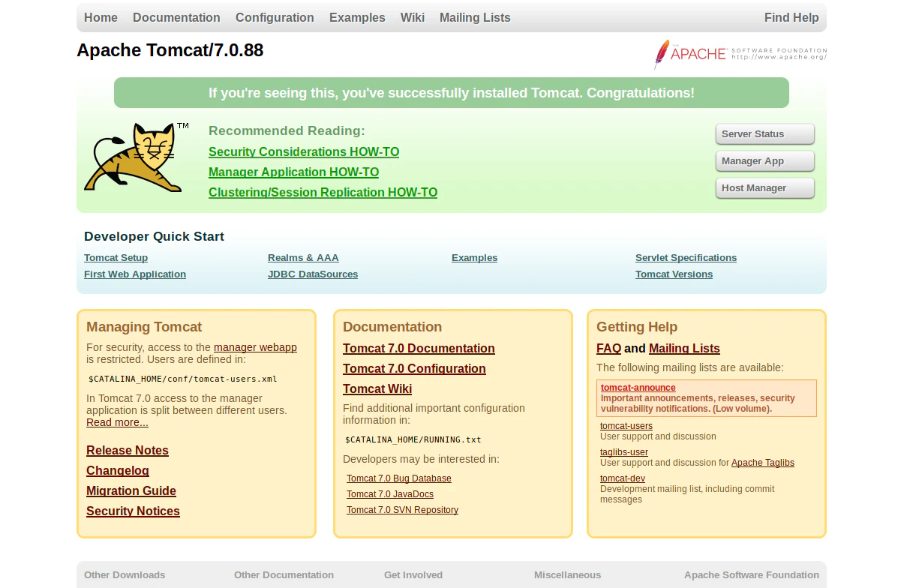Select Examples in the top navigation bar
The image size is (913, 588).
357,17
